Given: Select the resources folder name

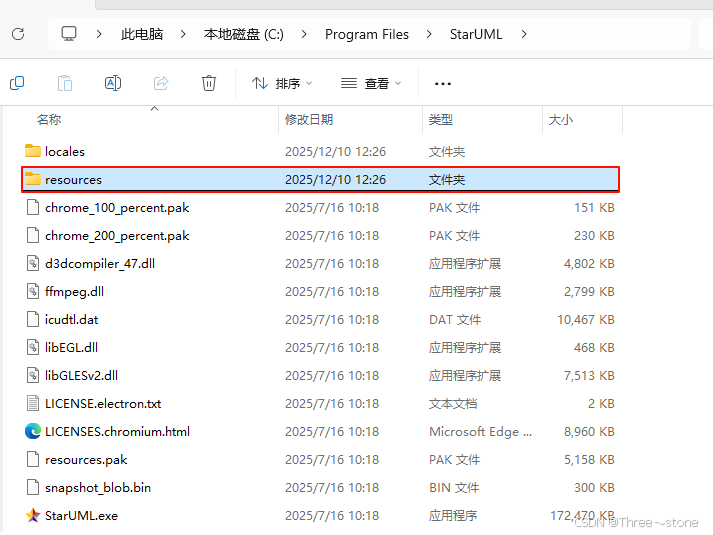Looking at the screenshot, I should coord(73,180).
